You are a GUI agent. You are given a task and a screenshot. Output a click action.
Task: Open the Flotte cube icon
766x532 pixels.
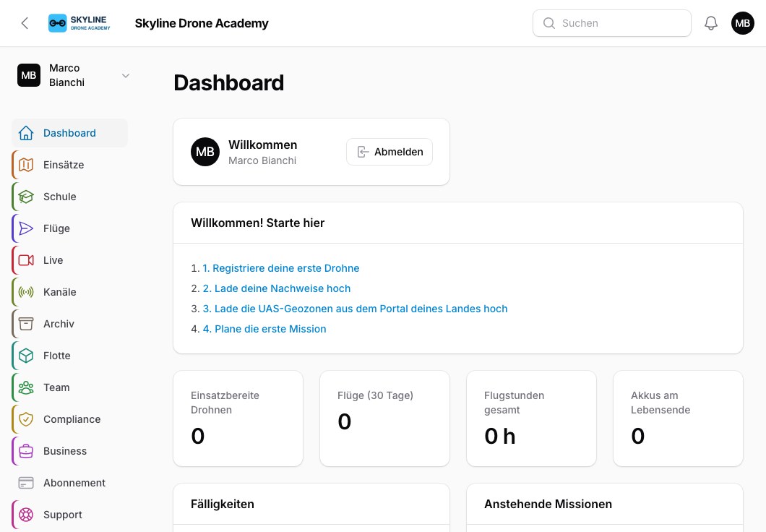point(26,356)
